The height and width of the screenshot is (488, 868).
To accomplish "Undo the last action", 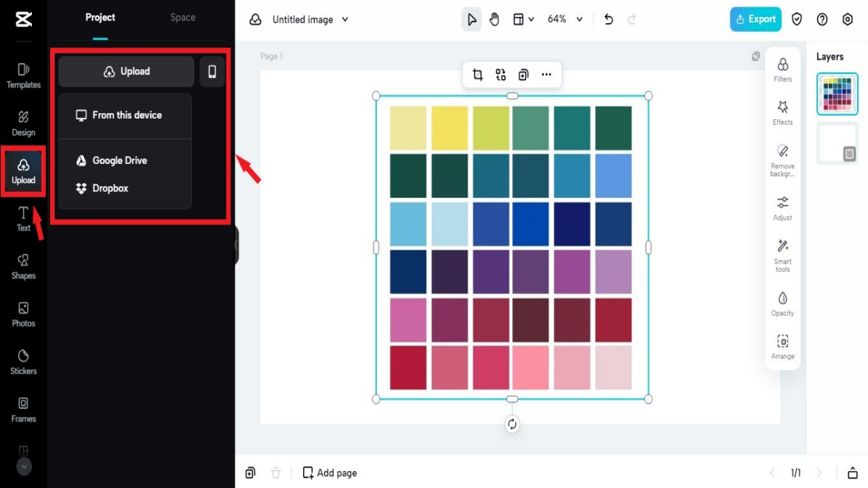I will click(608, 19).
